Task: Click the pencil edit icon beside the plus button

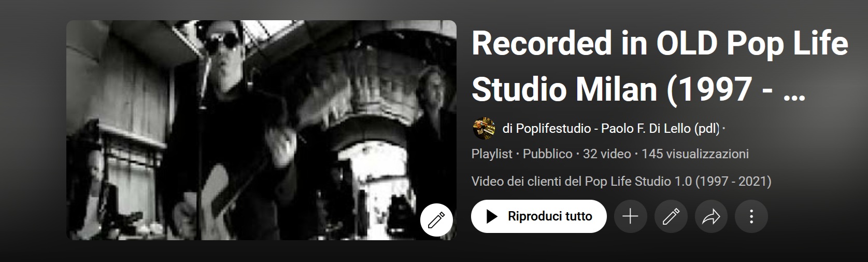Action: pyautogui.click(x=671, y=216)
